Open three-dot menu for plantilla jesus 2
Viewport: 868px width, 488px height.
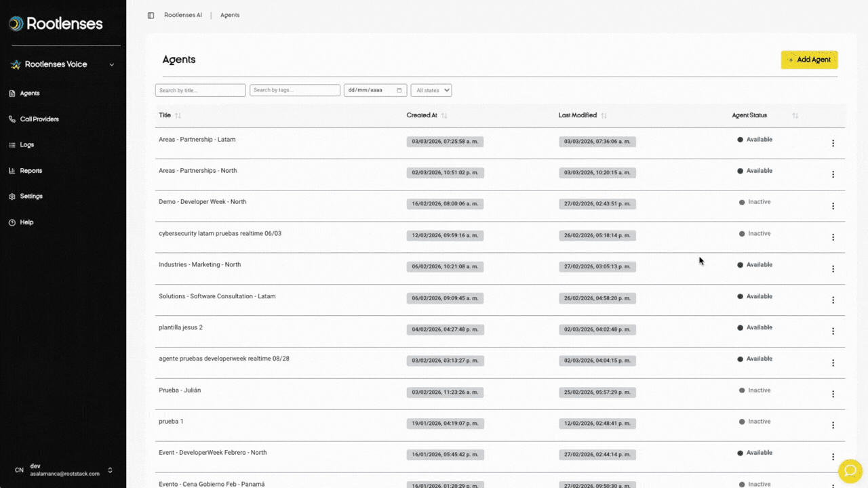click(x=833, y=331)
